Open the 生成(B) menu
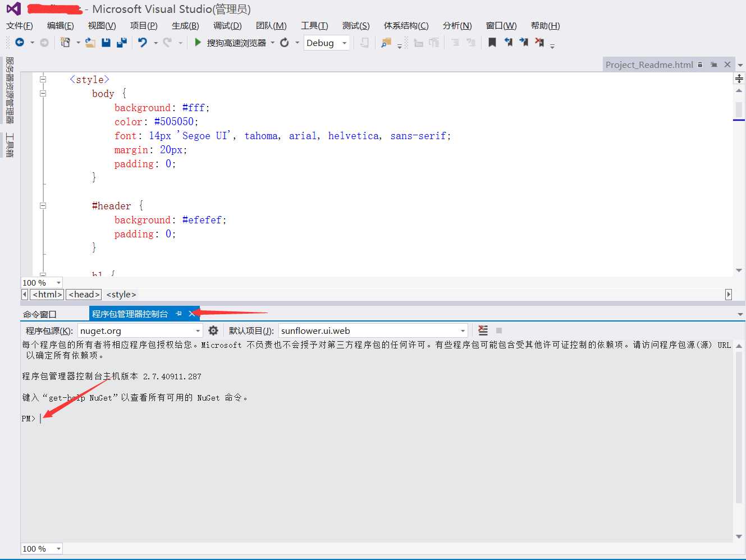 click(185, 25)
